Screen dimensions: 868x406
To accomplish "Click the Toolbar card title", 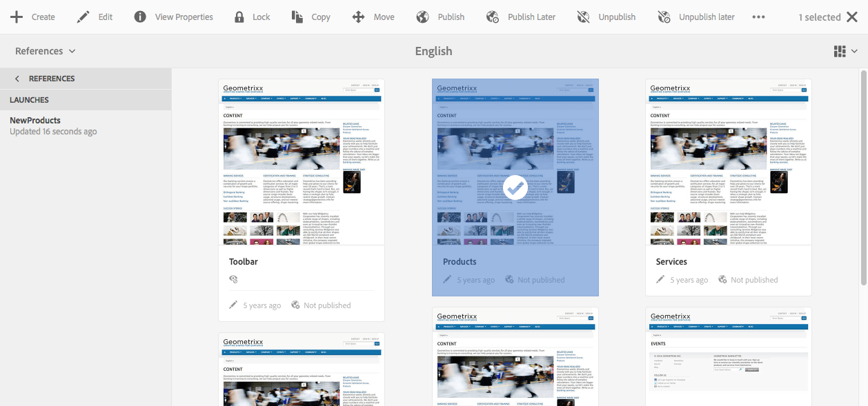I will pos(244,261).
